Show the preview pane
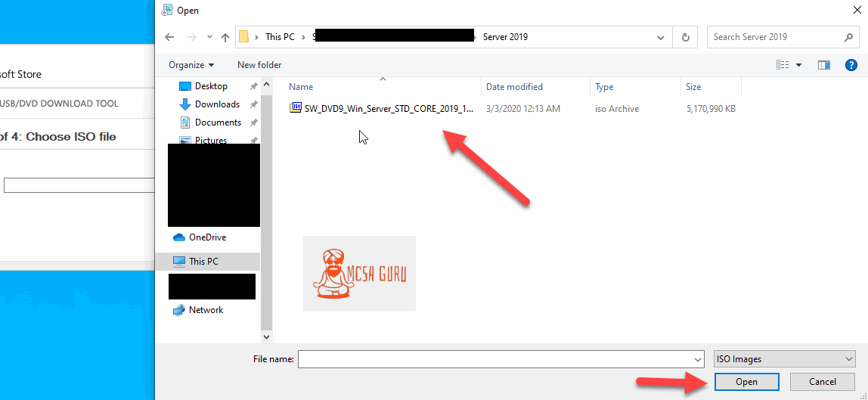This screenshot has width=868, height=400. [x=824, y=65]
